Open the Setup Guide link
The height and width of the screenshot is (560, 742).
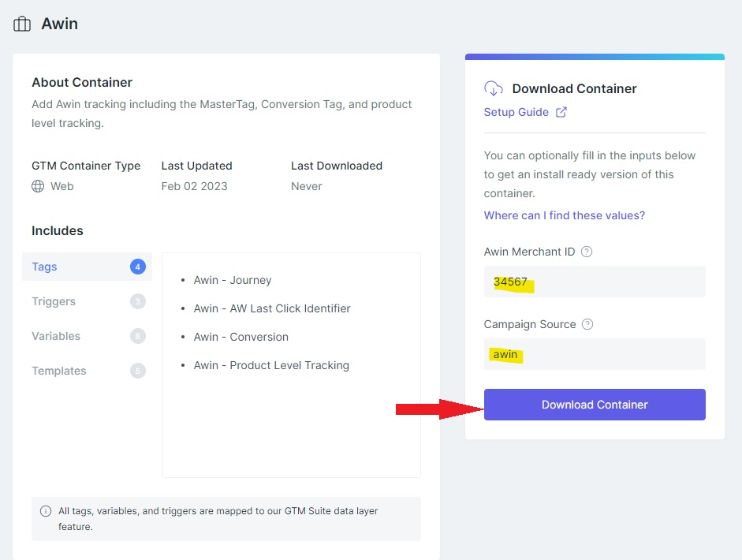tap(516, 112)
